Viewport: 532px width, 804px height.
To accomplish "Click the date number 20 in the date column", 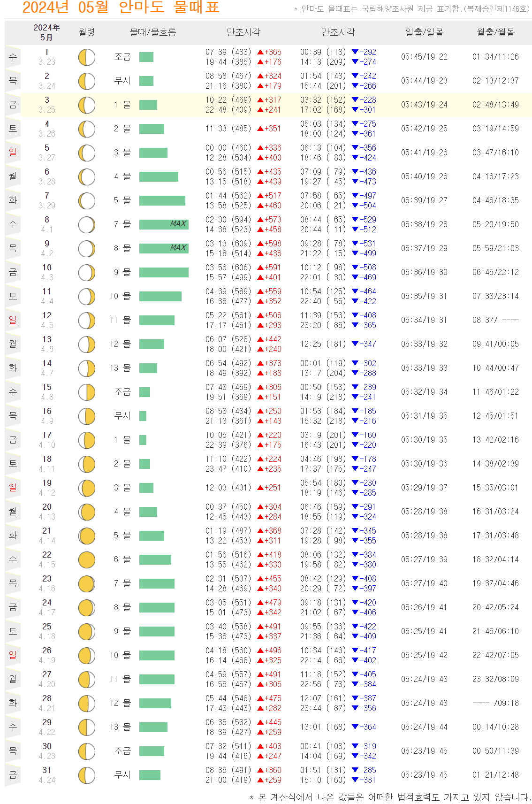I will (x=47, y=507).
